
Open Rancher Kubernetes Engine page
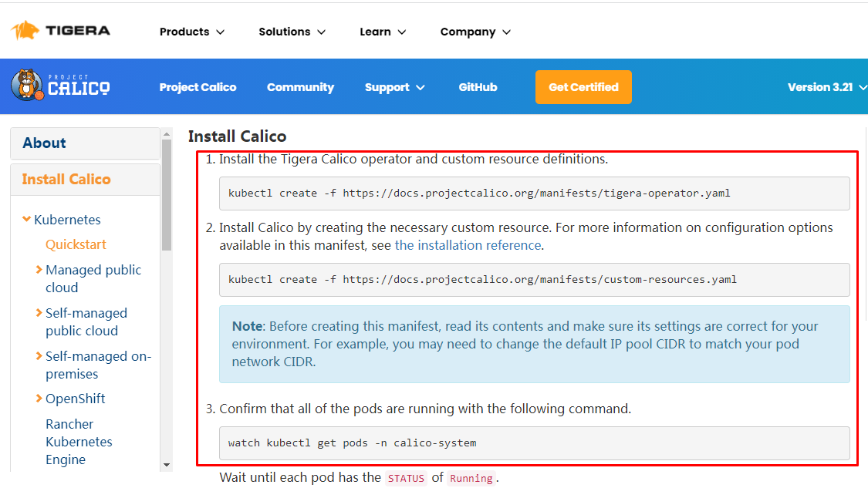click(79, 442)
